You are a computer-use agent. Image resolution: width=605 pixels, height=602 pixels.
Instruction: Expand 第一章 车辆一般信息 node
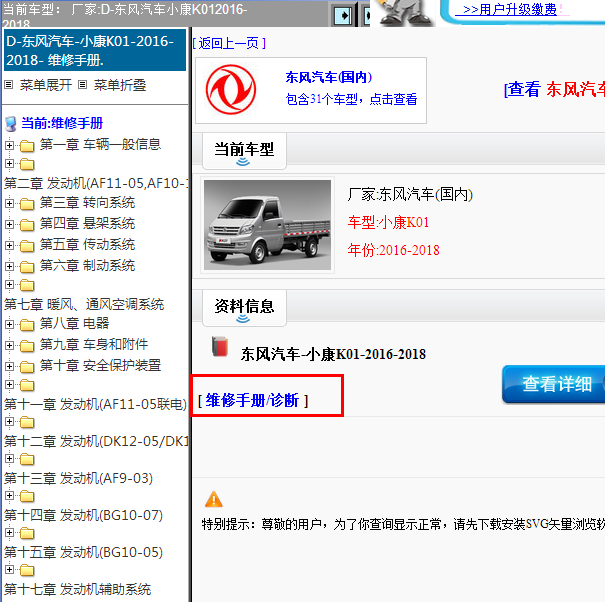(x=10, y=145)
